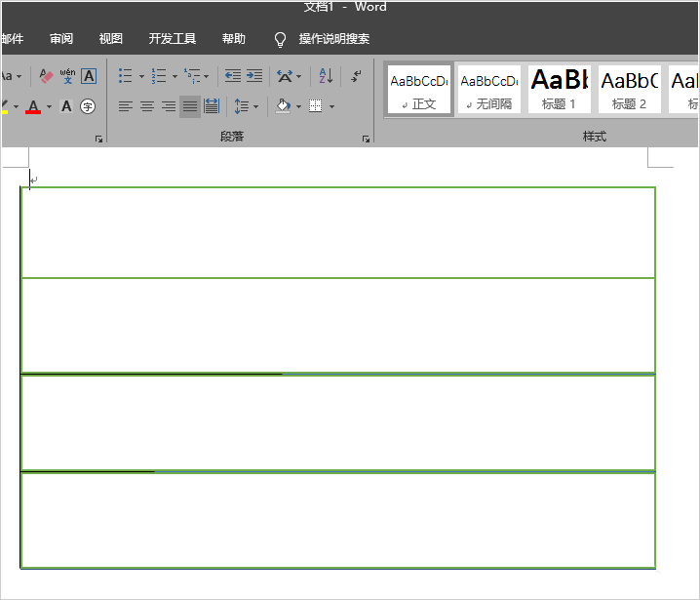700x600 pixels.
Task: Apply the red font color
Action: (x=33, y=106)
